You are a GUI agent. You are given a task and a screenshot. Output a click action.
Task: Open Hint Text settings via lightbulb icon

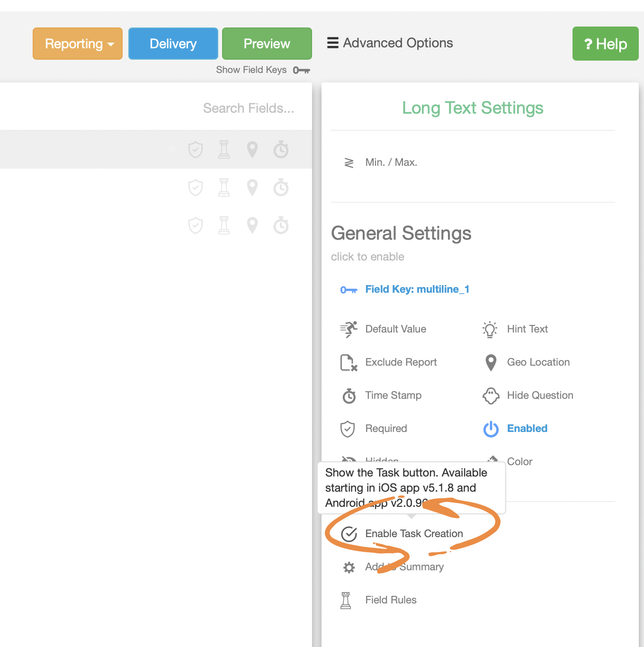click(490, 329)
